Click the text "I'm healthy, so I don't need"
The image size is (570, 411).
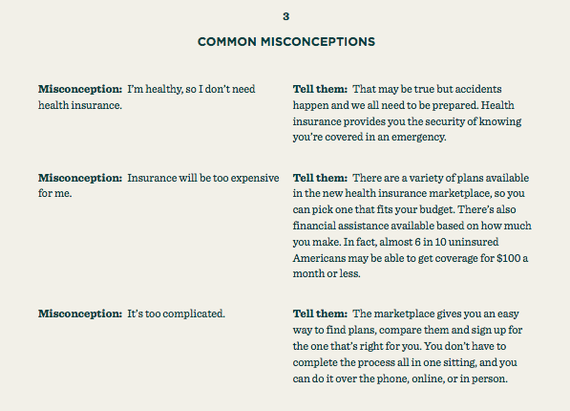(x=191, y=89)
